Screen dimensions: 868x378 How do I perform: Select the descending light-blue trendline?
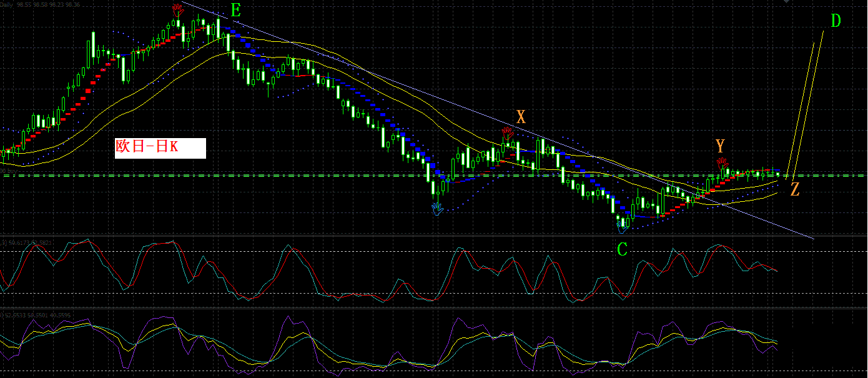pos(498,120)
